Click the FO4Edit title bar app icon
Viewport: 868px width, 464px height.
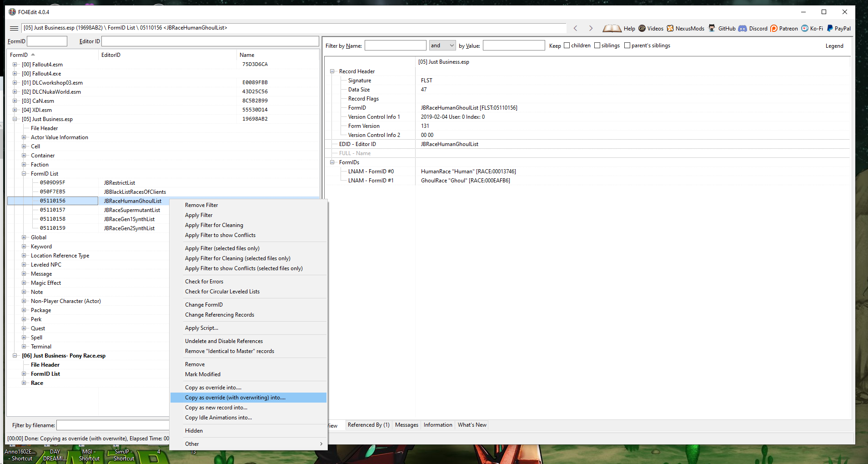(x=12, y=12)
